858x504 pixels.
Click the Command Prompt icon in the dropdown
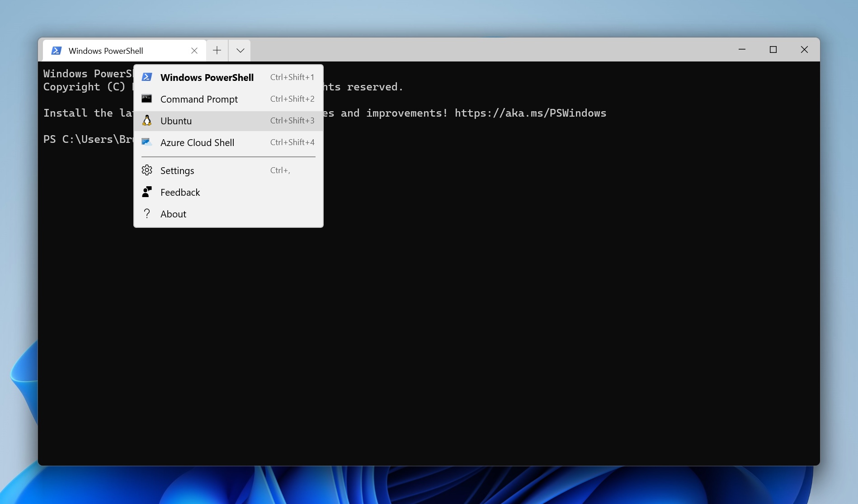147,99
